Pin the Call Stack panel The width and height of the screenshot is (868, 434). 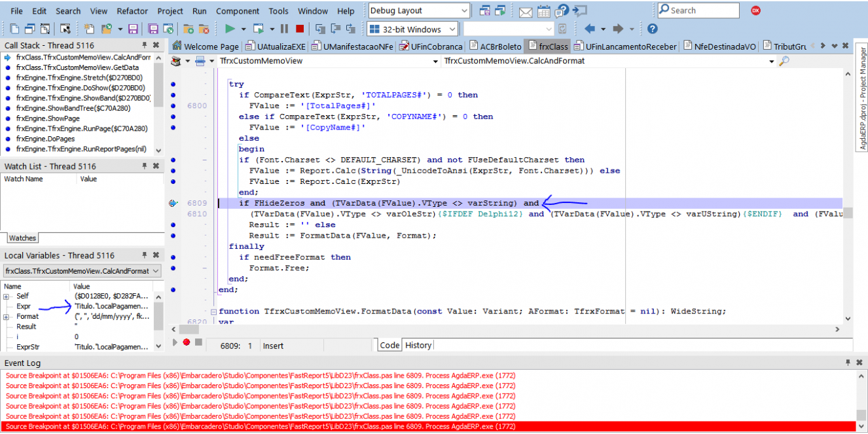tap(145, 45)
